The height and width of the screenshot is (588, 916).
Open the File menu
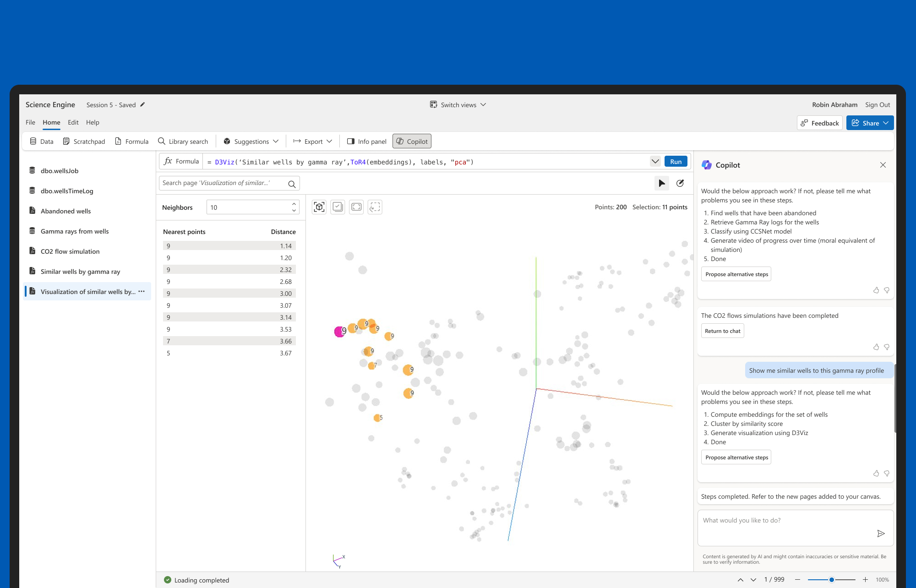[x=30, y=122]
